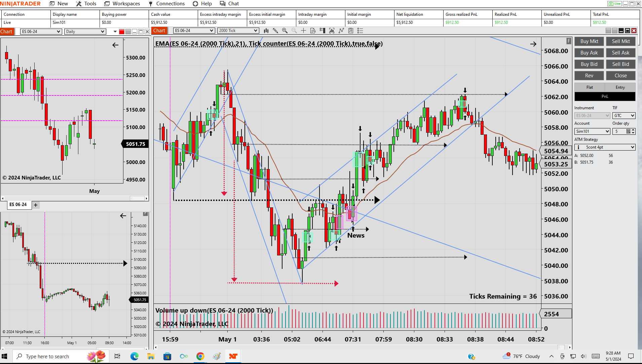Click the gray link button on daily chart

point(128,32)
